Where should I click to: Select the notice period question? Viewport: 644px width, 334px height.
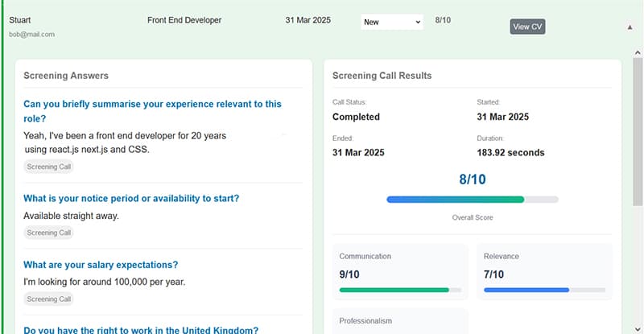point(131,199)
